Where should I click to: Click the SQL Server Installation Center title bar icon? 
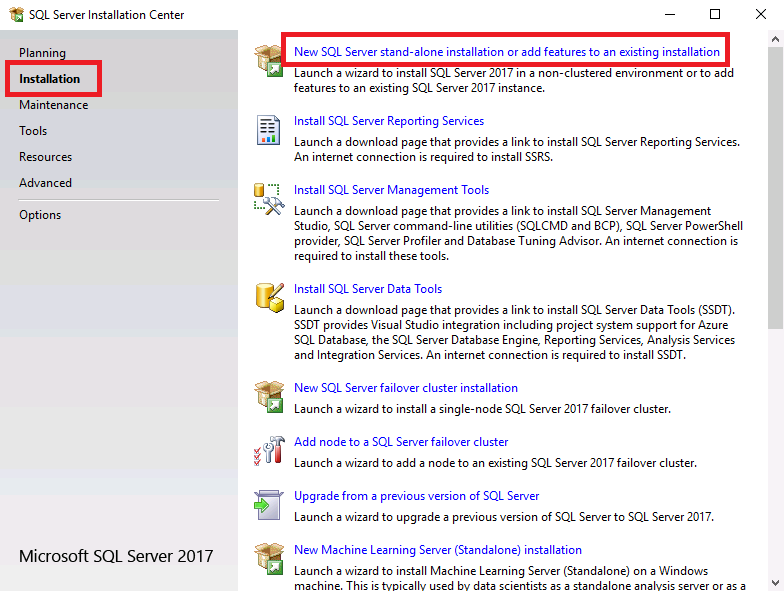[x=16, y=15]
